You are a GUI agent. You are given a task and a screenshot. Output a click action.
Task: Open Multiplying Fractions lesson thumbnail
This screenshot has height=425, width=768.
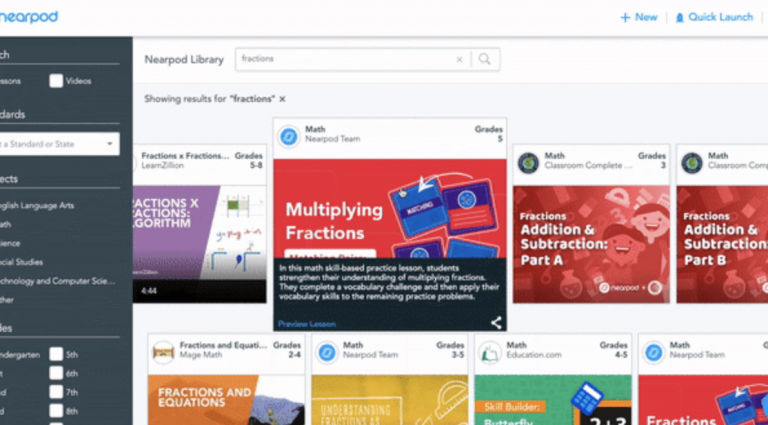point(390,209)
